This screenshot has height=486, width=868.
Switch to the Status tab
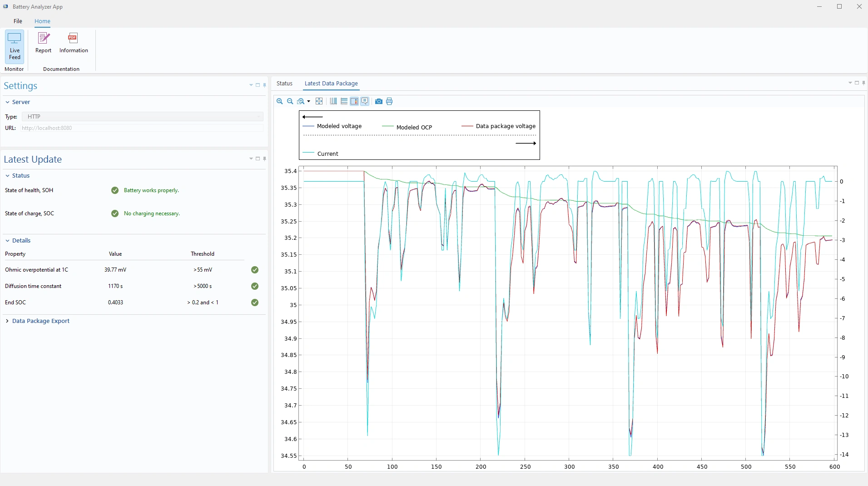point(284,84)
